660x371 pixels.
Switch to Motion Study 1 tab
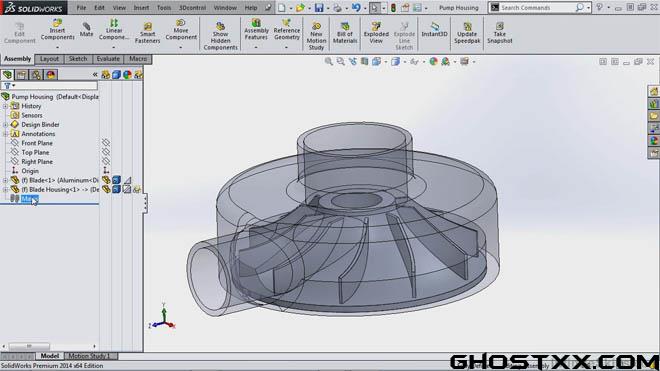point(89,356)
